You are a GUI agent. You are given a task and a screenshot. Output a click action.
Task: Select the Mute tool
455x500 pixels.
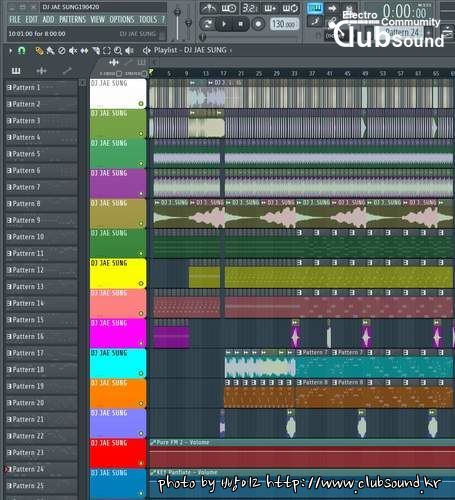tap(73, 51)
